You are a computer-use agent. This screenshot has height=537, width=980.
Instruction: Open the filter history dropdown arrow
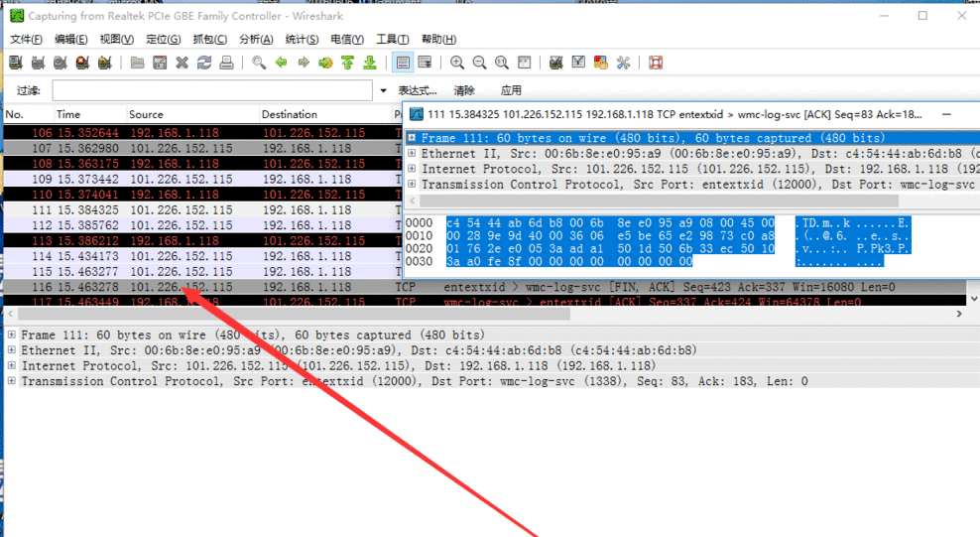(384, 90)
